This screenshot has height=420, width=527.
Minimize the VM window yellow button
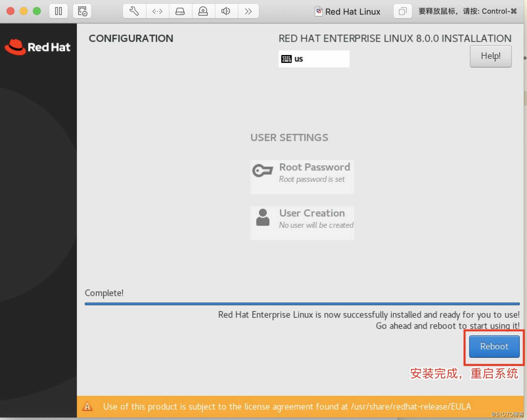pyautogui.click(x=24, y=11)
